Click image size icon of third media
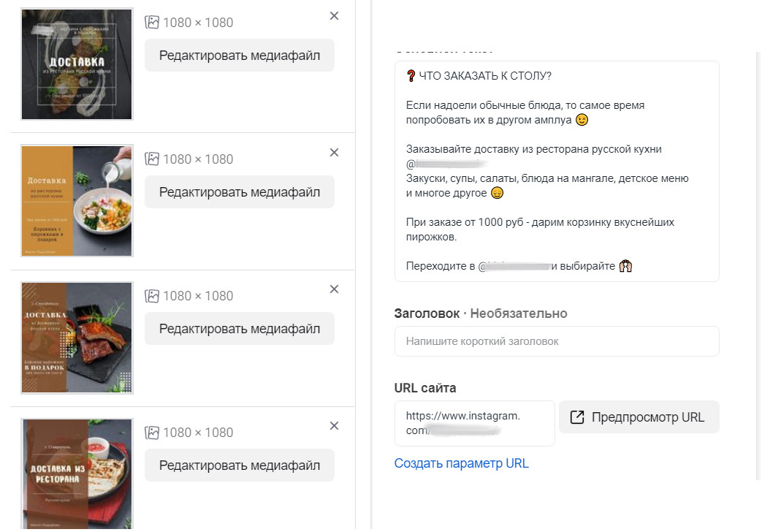 tap(152, 296)
